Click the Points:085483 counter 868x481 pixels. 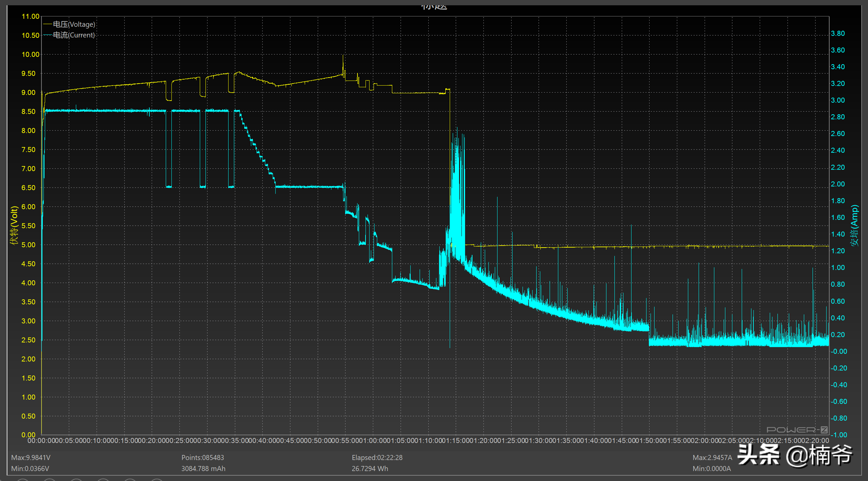[203, 457]
